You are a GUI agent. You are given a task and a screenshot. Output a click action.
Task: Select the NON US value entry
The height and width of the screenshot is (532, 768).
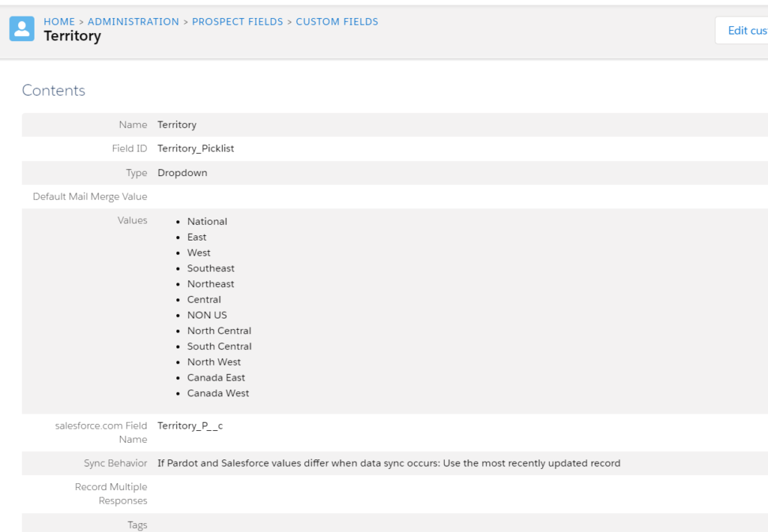coord(207,315)
